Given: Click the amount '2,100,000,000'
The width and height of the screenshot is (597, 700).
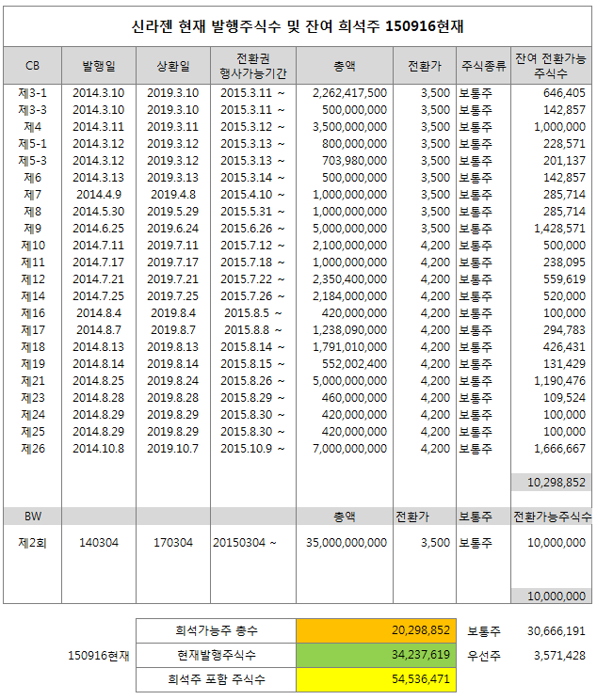Looking at the screenshot, I should [x=349, y=246].
